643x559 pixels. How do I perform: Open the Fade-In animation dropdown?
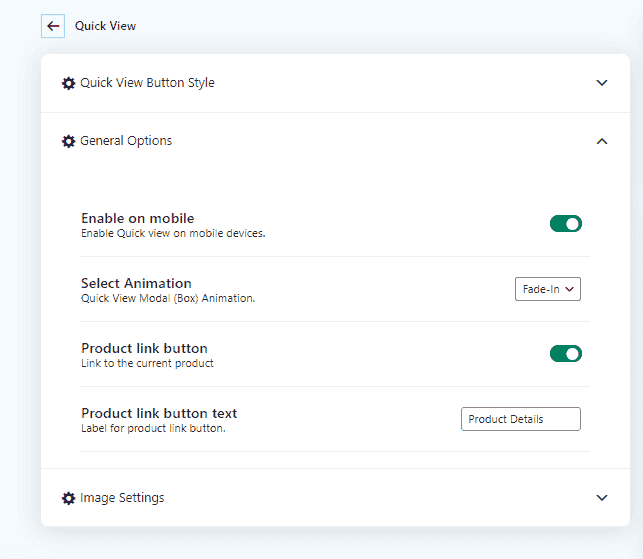547,289
